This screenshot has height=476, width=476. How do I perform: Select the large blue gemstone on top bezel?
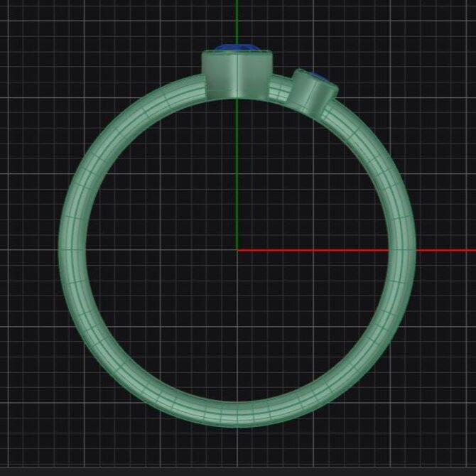238,48
